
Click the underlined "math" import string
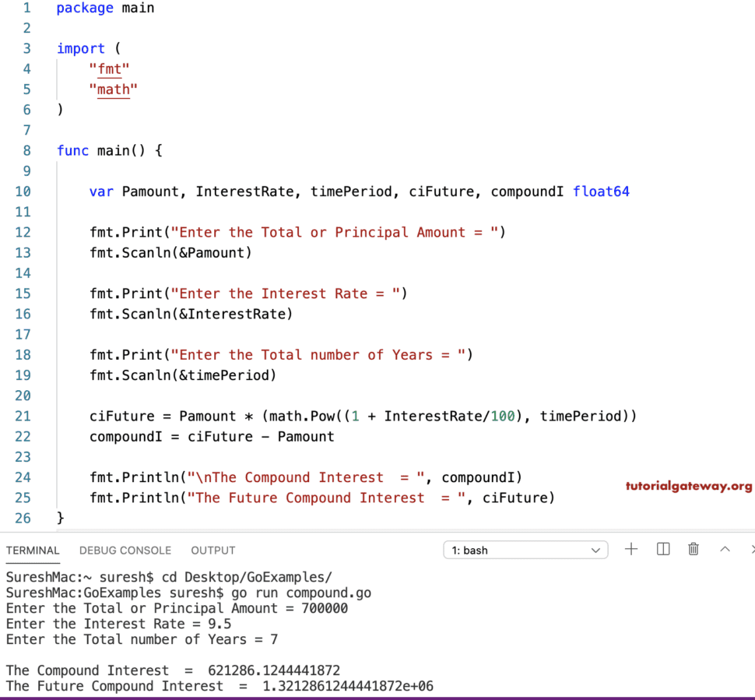[x=114, y=89]
